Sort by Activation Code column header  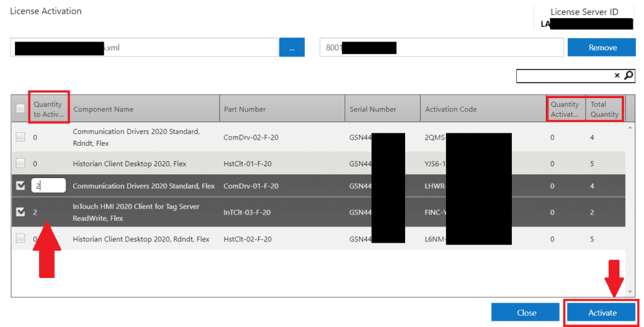[484, 109]
